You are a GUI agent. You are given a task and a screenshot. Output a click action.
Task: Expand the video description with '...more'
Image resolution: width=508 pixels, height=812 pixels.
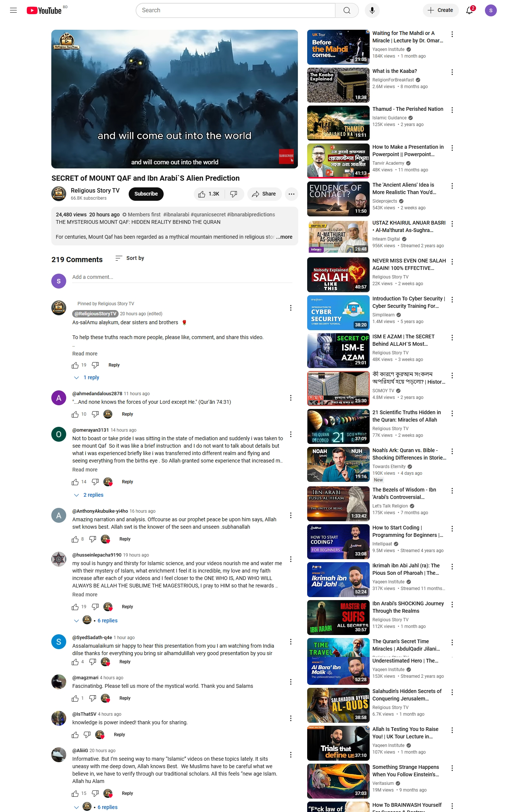(x=284, y=237)
